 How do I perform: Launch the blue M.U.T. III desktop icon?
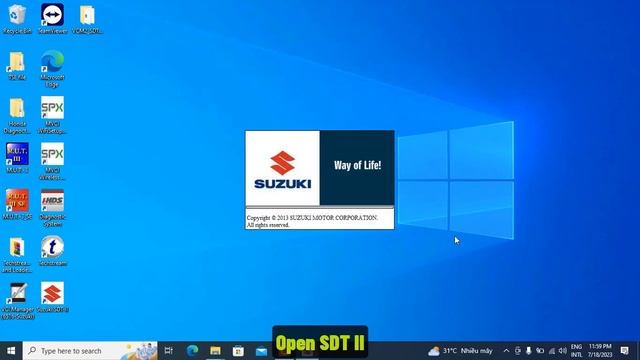point(17,158)
